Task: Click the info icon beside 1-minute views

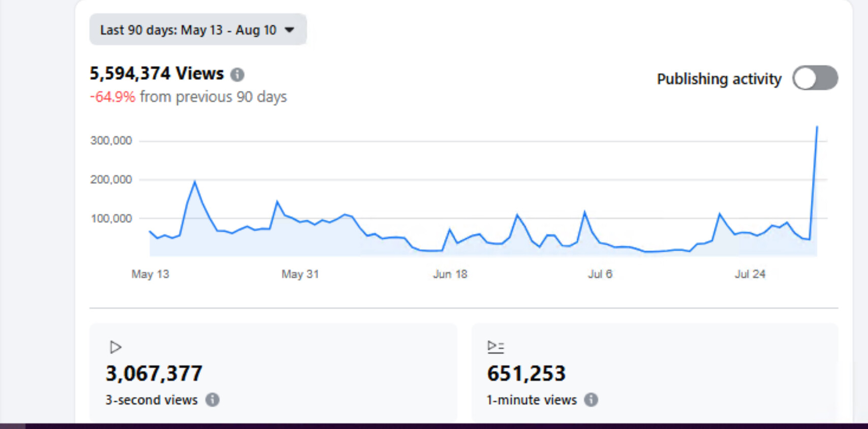Action: (x=591, y=400)
